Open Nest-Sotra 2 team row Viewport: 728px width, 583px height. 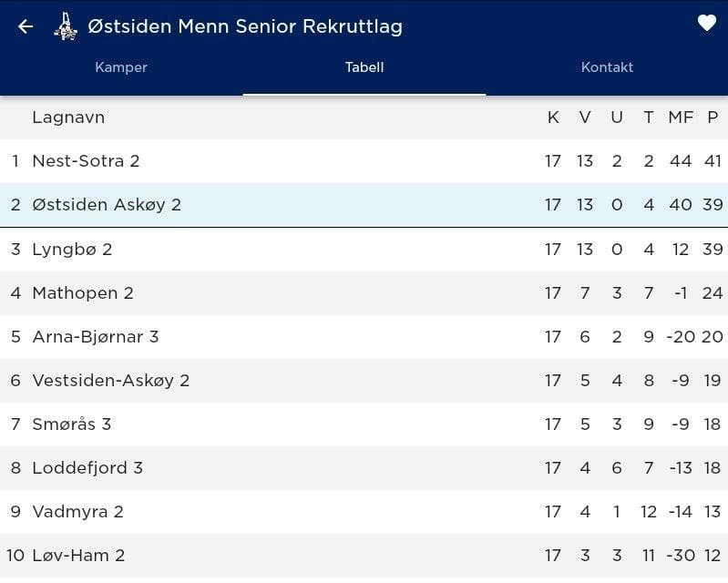coord(87,161)
